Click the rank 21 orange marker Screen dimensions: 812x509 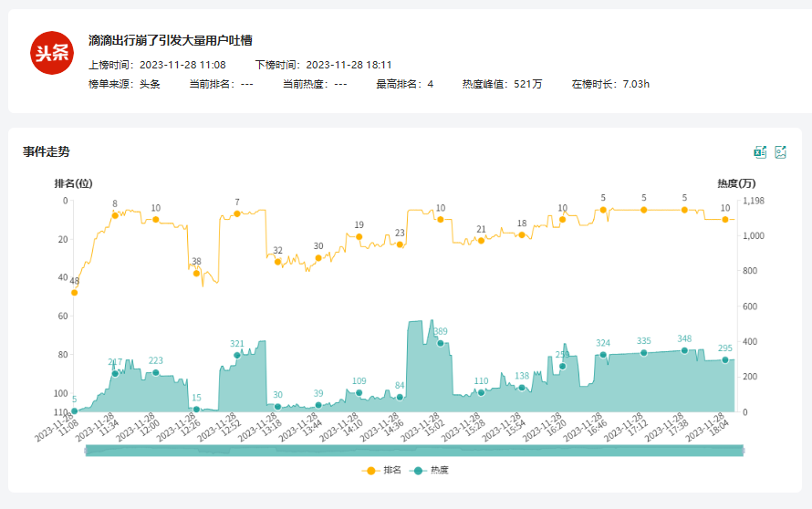481,241
